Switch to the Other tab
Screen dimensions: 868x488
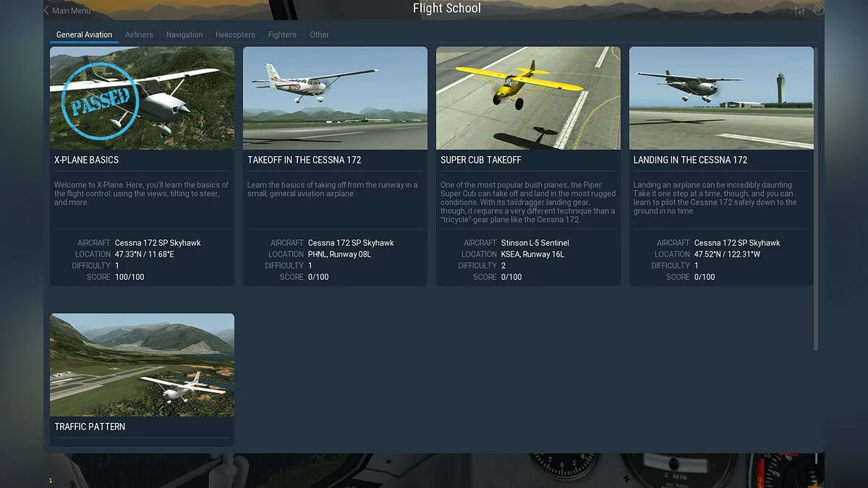319,35
